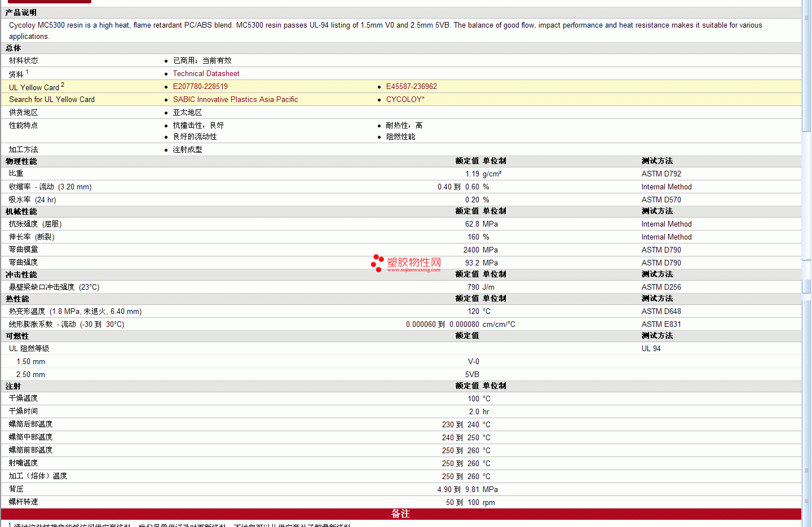
Task: Click ASTM D790 in the 弯曲强度 row
Action: [661, 263]
